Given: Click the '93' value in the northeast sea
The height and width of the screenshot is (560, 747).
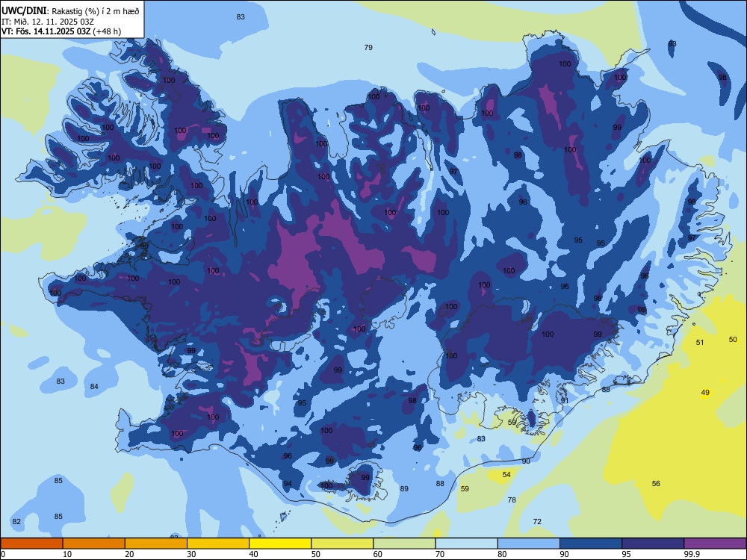Looking at the screenshot, I should pyautogui.click(x=672, y=43).
